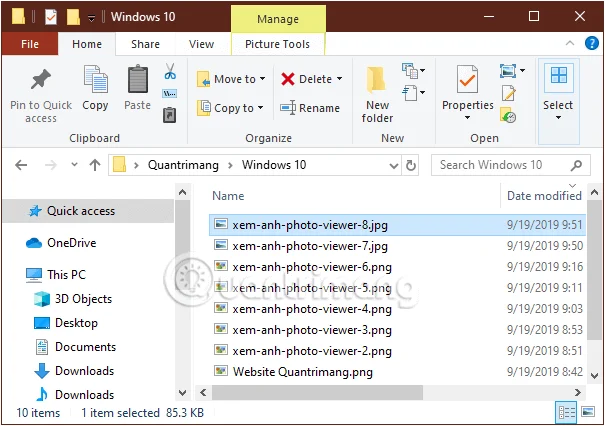This screenshot has height=426, width=605.
Task: Click the New folder icon in title bar
Action: pyautogui.click(x=73, y=17)
